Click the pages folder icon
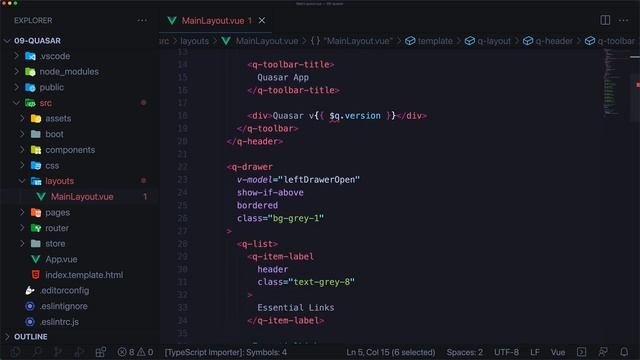Screen dimensions: 640x360 pyautogui.click(x=36, y=212)
